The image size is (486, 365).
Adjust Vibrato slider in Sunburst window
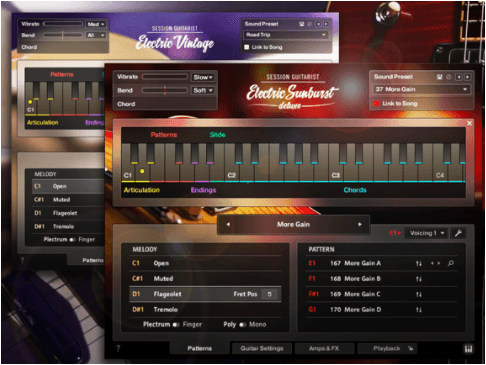point(165,77)
